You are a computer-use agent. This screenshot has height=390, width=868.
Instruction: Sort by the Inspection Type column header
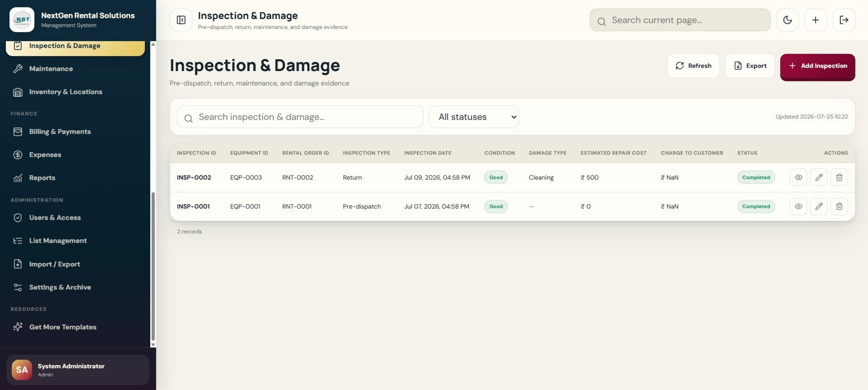pos(366,153)
